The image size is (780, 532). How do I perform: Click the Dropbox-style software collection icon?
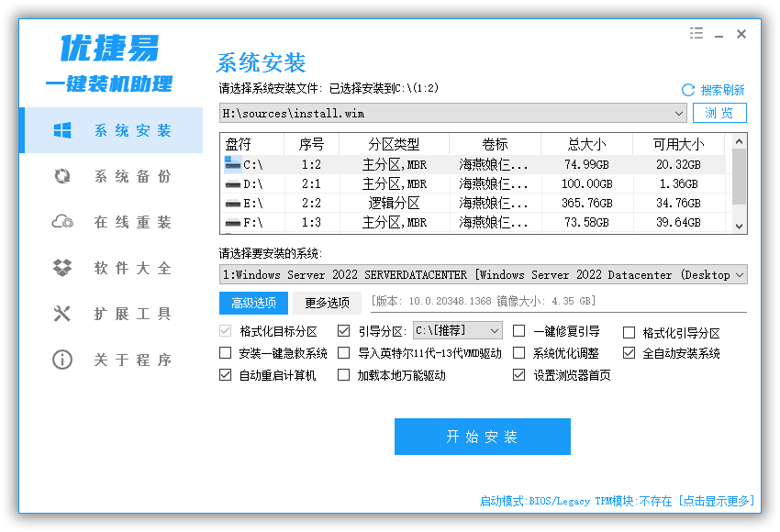[62, 268]
